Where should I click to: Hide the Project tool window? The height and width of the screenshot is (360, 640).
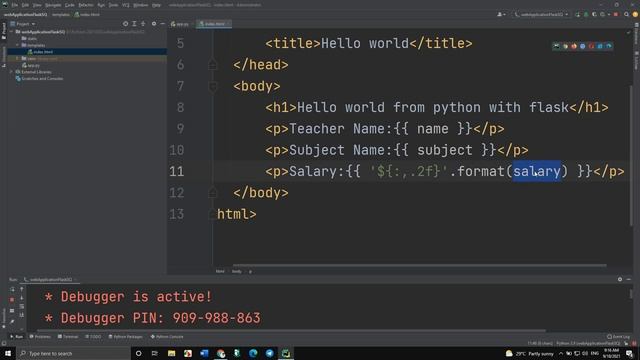click(162, 24)
